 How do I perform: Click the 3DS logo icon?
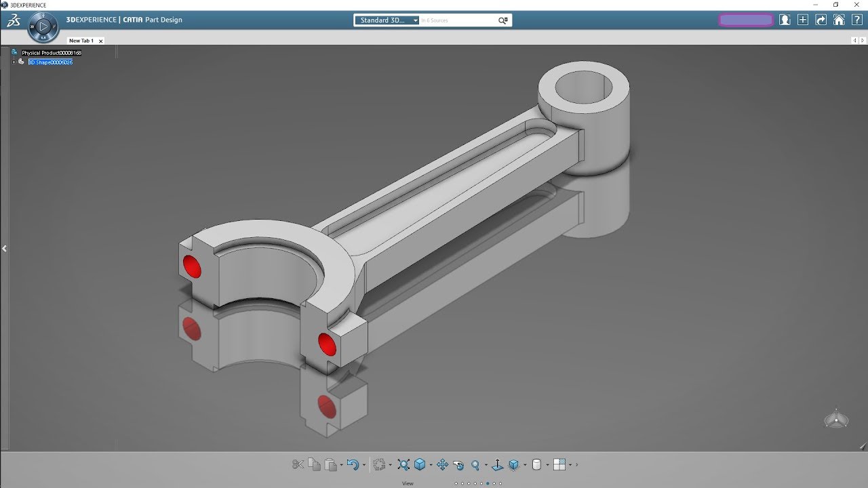pos(14,20)
